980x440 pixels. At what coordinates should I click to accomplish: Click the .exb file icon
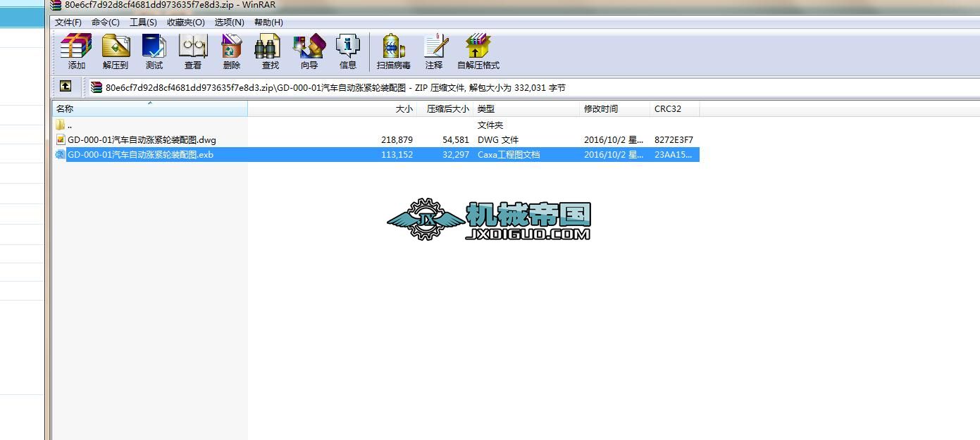[x=61, y=154]
